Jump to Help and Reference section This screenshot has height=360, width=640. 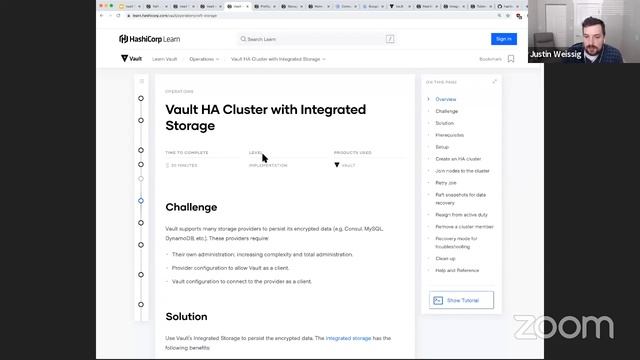tap(457, 270)
